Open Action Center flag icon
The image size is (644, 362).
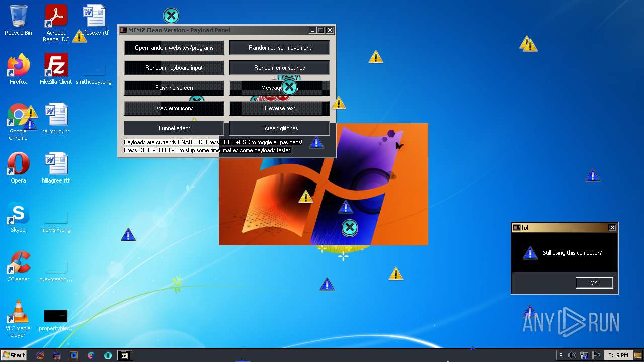tap(597, 355)
